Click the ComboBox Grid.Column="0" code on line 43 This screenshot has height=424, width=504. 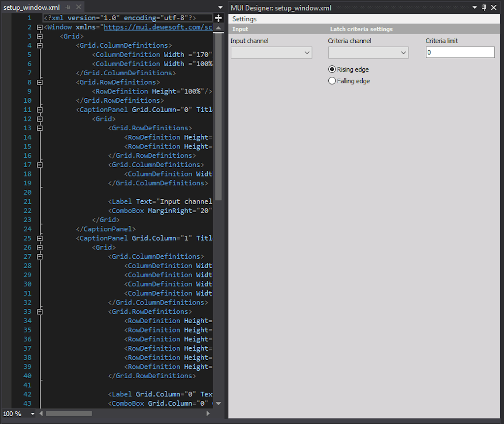[160, 403]
